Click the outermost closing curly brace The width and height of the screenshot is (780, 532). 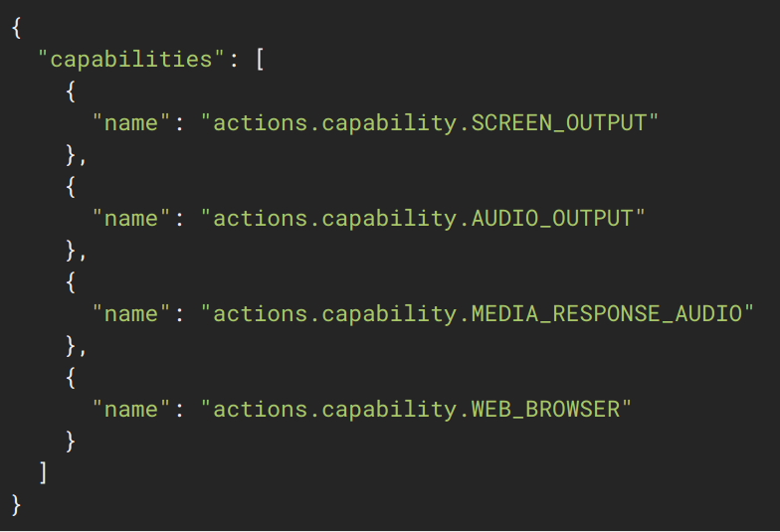(17, 504)
